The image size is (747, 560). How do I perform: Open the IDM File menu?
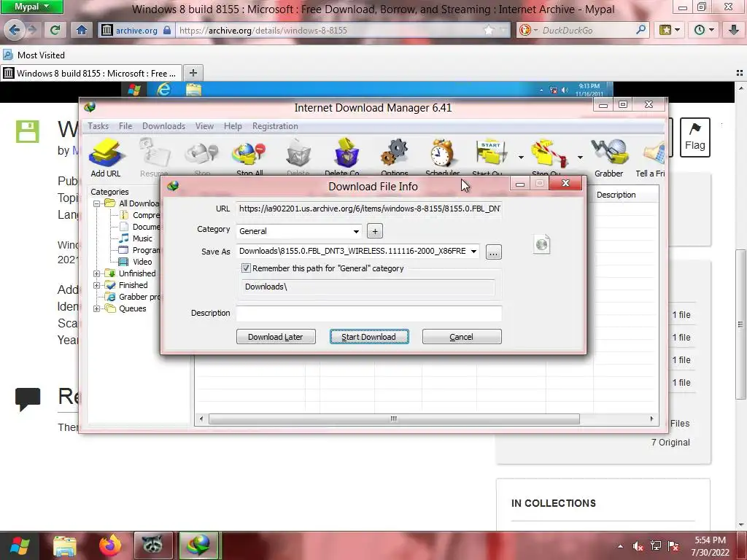(x=125, y=126)
